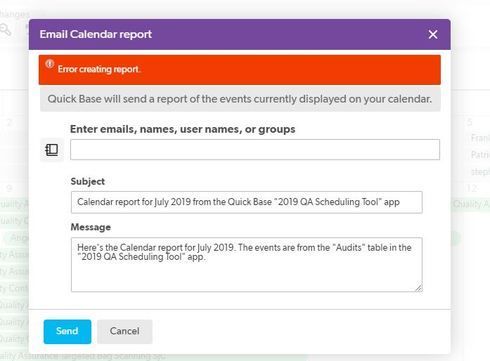Cancel the email report dialog
This screenshot has width=490, height=361.
(x=125, y=331)
